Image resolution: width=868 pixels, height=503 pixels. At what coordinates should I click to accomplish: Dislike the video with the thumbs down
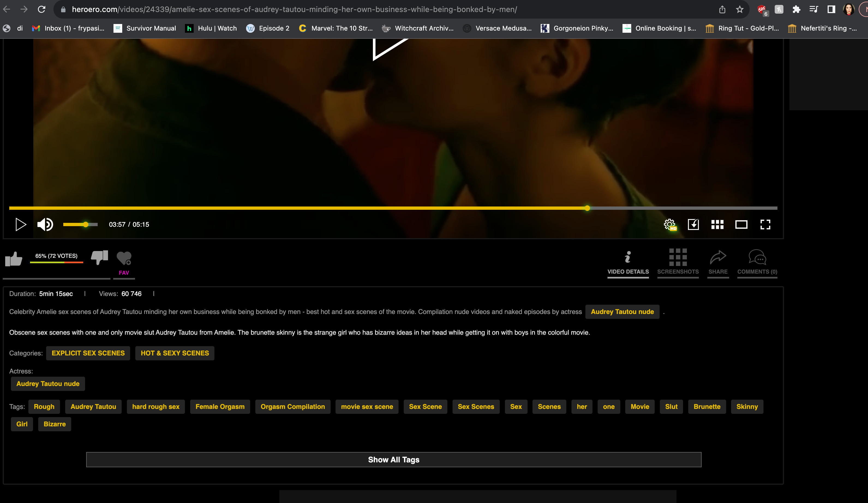coord(100,257)
